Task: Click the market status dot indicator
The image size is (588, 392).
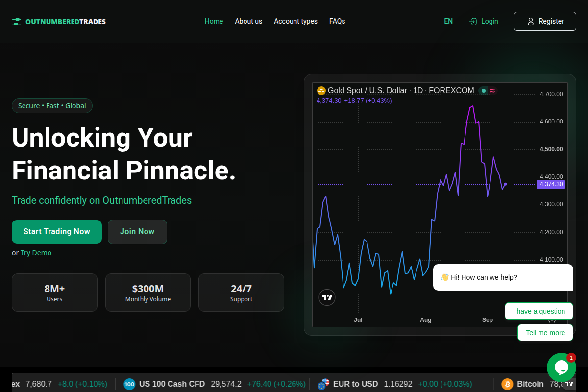Action: [x=484, y=91]
